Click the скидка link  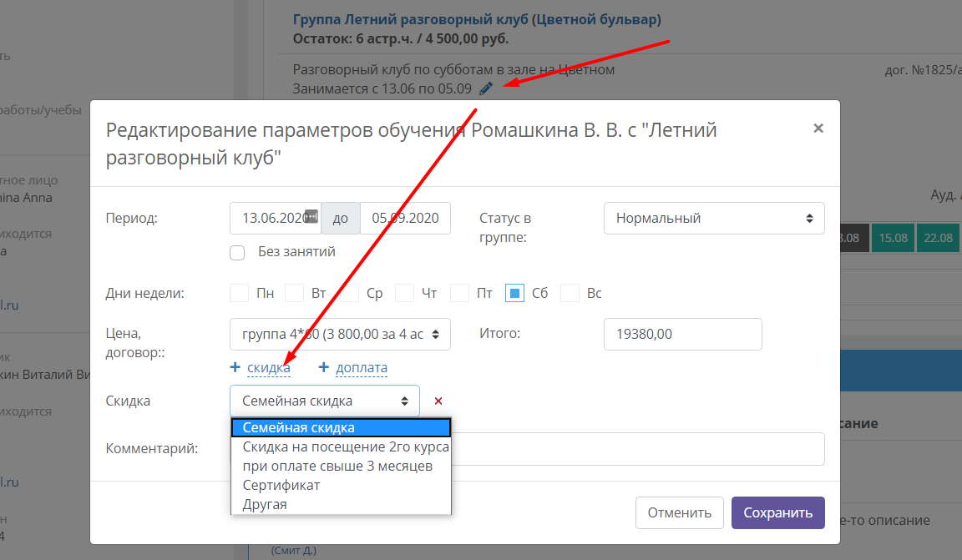click(x=269, y=367)
